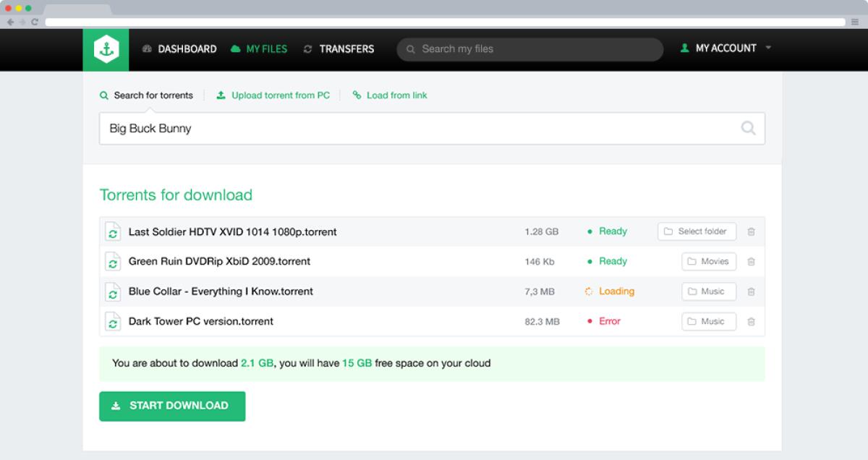
Task: Select the My Files tab
Action: [265, 48]
